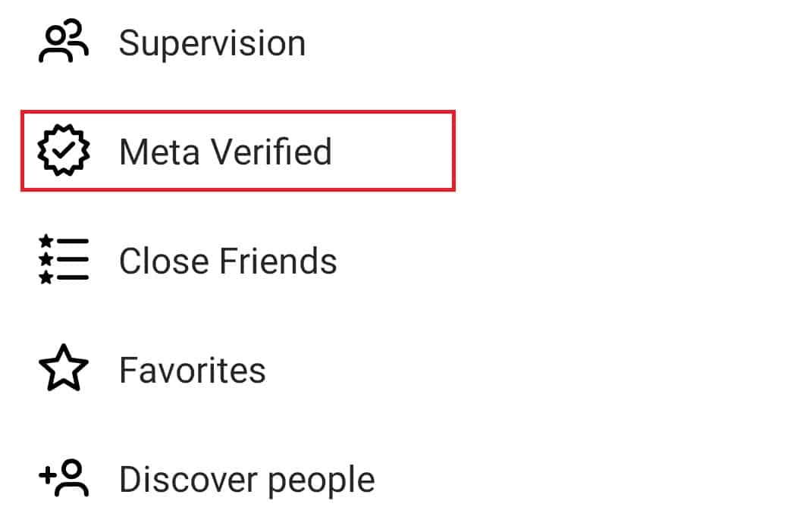Click the Discover people add-person icon
Screen dimensions: 803x532
point(64,479)
